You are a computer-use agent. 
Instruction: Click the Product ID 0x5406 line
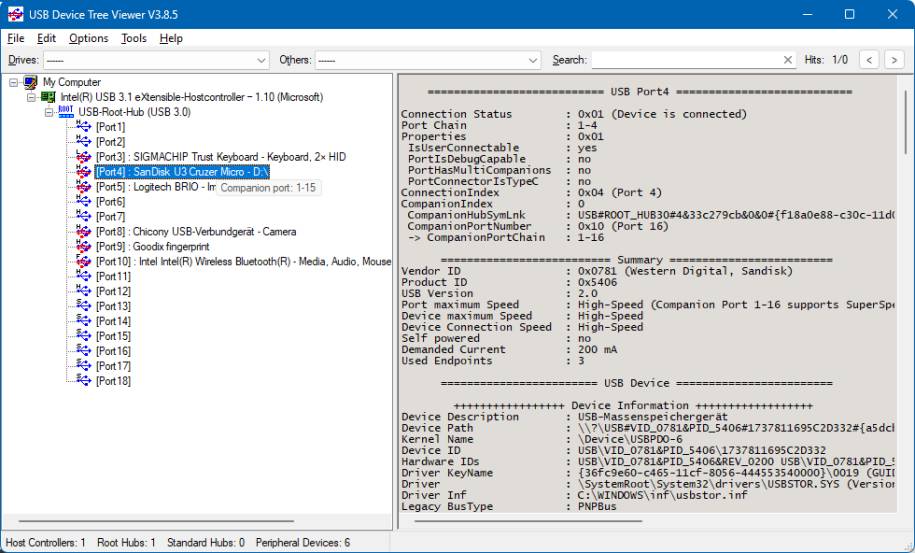click(509, 282)
